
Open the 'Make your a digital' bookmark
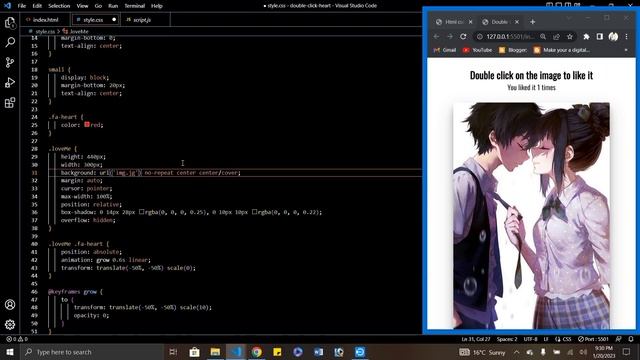(x=562, y=50)
